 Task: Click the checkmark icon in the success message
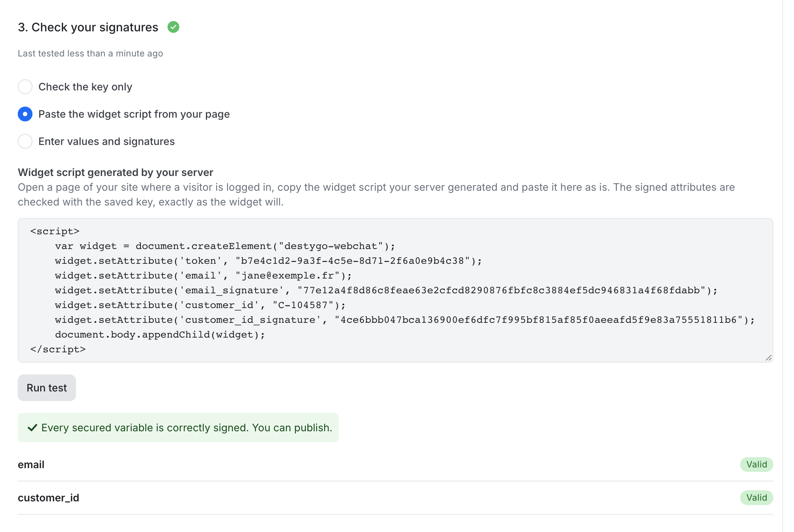32,428
